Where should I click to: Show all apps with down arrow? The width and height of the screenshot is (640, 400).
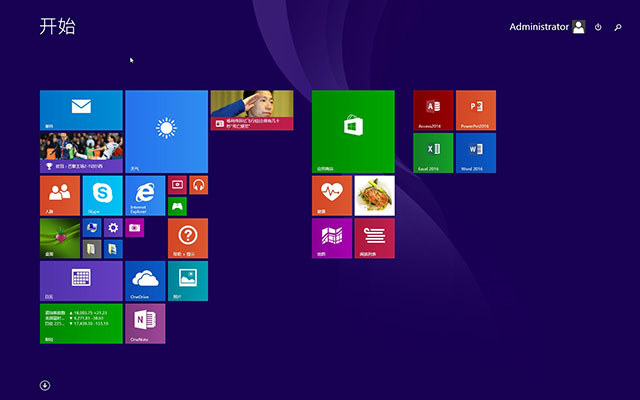click(x=45, y=385)
